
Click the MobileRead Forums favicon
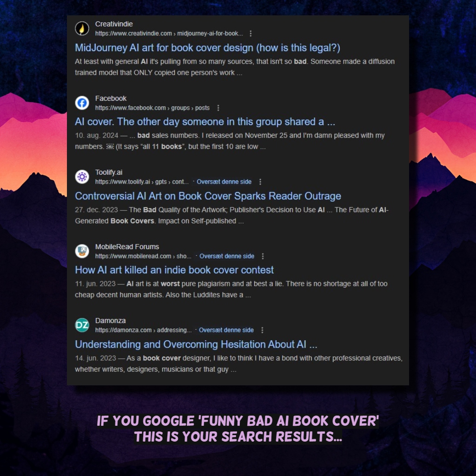tap(82, 251)
